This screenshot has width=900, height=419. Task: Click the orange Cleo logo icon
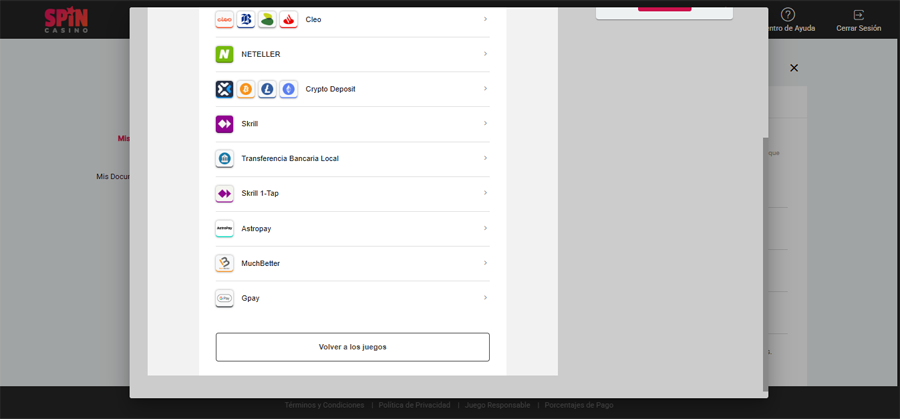coord(224,20)
